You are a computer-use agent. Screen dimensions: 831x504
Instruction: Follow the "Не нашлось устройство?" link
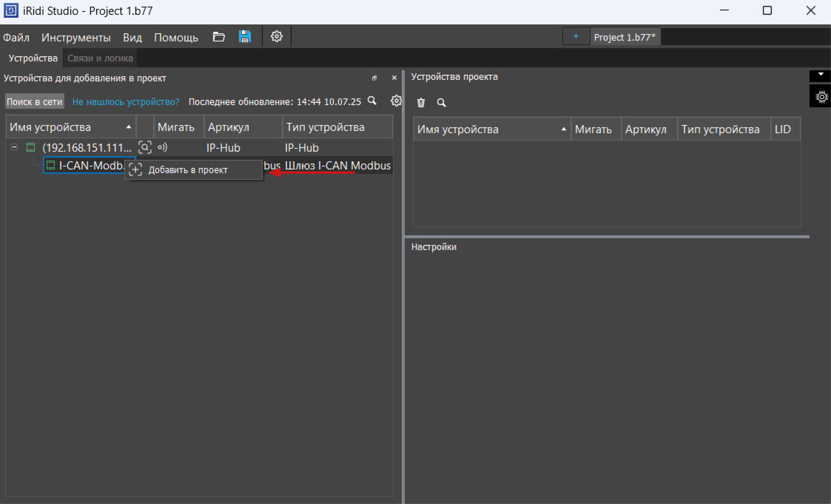click(x=126, y=102)
